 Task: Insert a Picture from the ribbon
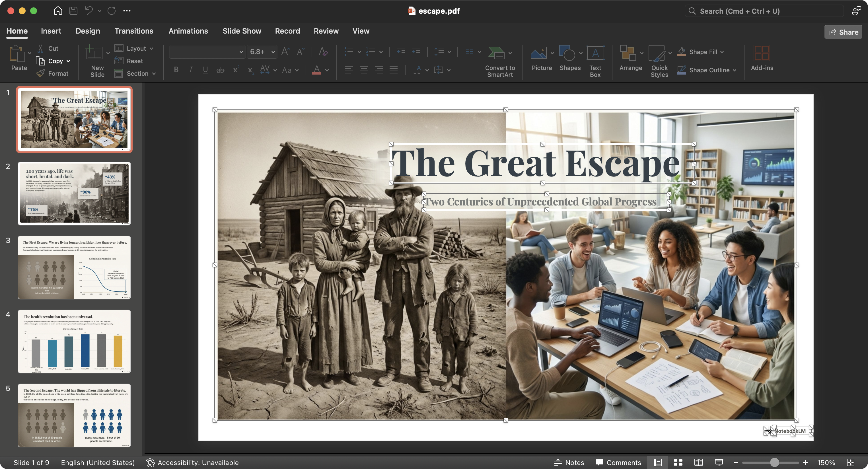(538, 53)
